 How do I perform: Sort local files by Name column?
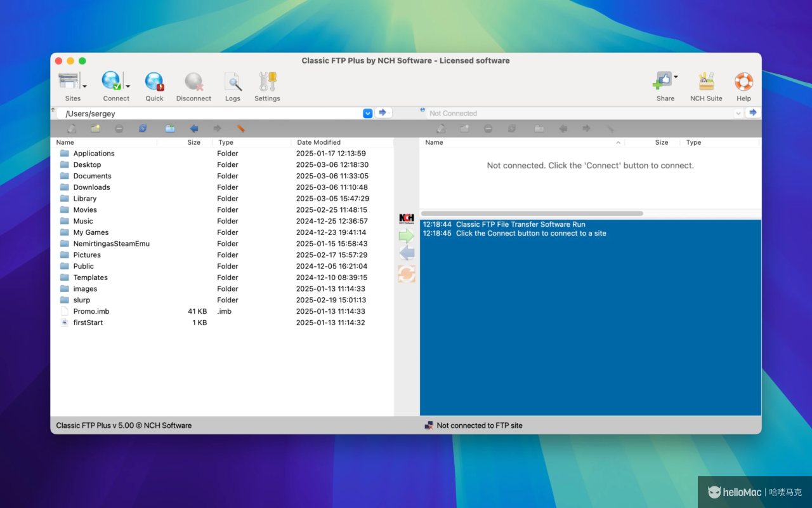pyautogui.click(x=105, y=142)
